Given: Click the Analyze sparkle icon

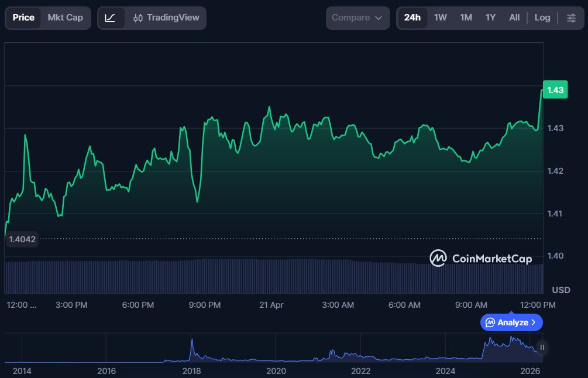Looking at the screenshot, I should (x=490, y=322).
